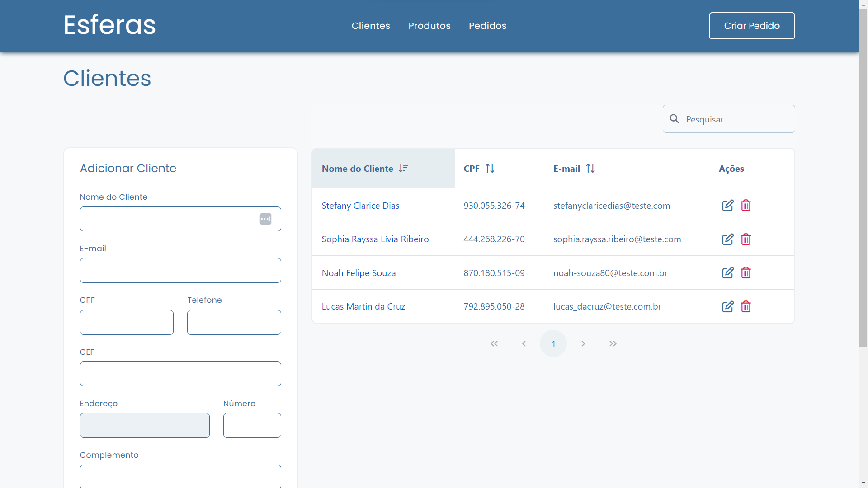The image size is (868, 488).
Task: Sort the table by E-mail arrows
Action: 590,169
